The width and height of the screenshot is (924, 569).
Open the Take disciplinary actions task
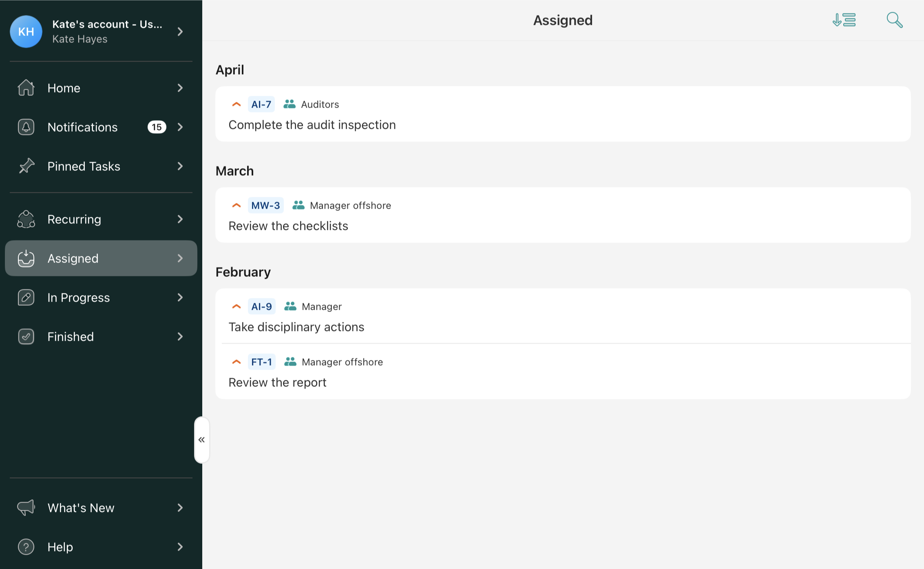(x=296, y=327)
